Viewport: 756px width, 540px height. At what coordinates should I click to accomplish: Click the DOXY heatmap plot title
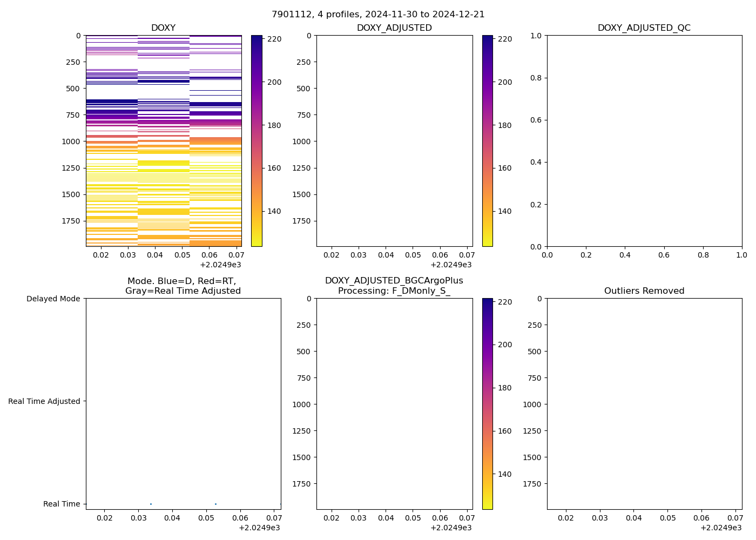click(x=163, y=28)
